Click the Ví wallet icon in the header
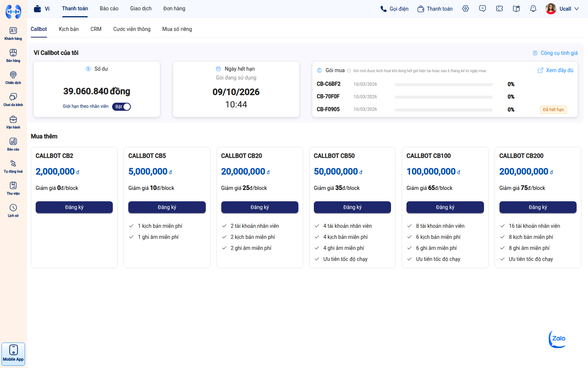Viewport: 588px width, 368px height. pos(37,9)
